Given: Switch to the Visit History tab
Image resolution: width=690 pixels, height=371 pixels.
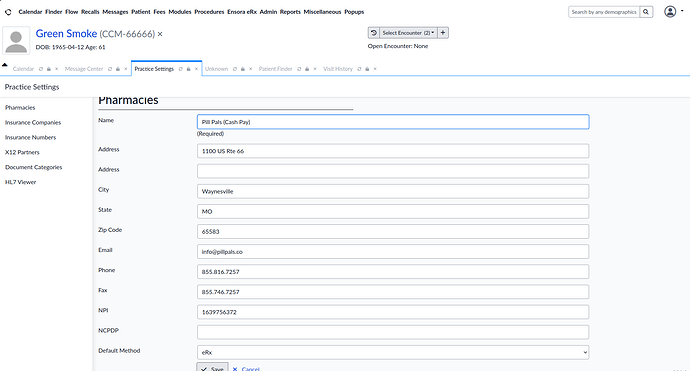Looking at the screenshot, I should pos(338,69).
